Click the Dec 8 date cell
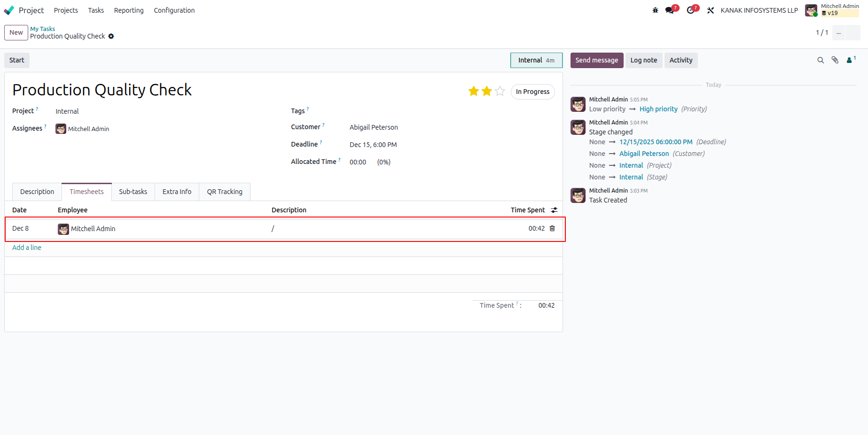Image resolution: width=868 pixels, height=435 pixels. pos(21,228)
